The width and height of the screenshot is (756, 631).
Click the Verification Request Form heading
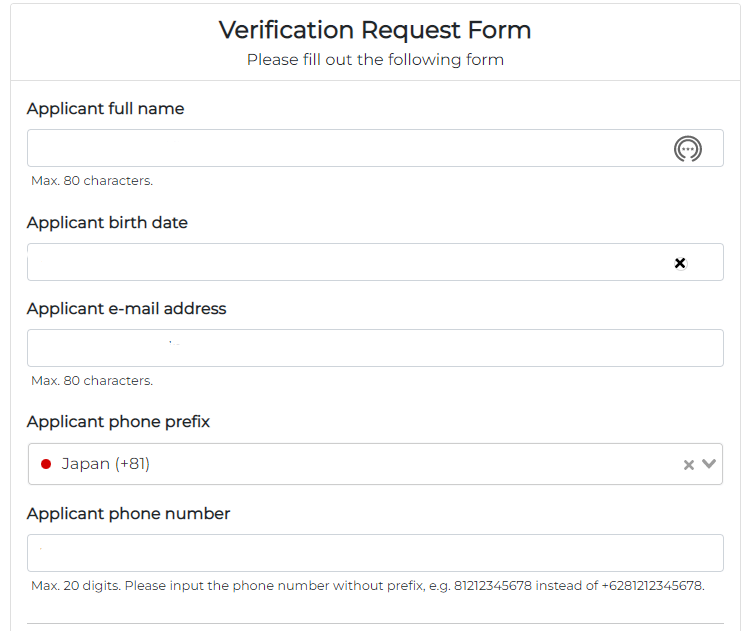[375, 30]
